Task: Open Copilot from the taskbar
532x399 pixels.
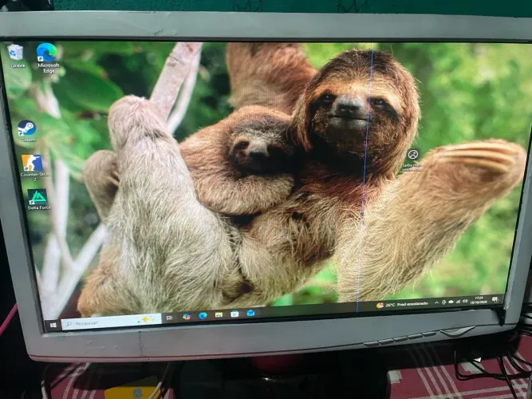Action: coord(187,317)
